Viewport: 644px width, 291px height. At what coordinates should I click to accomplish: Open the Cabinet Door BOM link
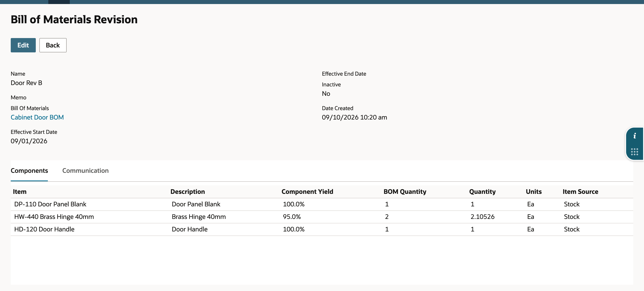click(x=37, y=117)
